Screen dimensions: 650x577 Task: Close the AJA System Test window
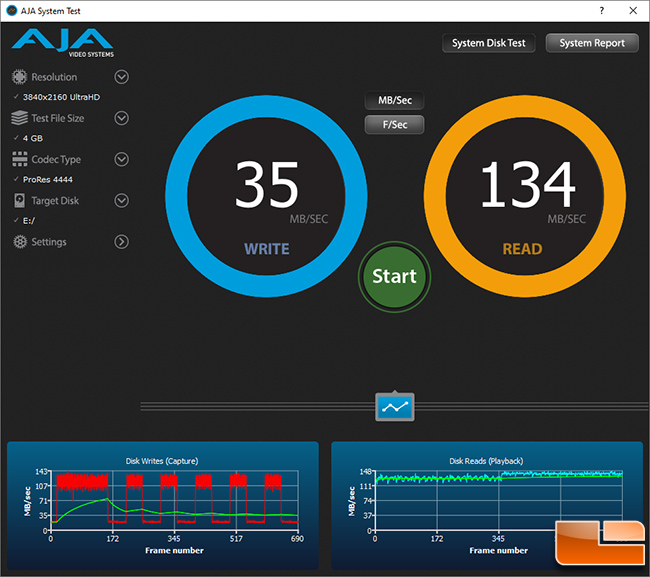pyautogui.click(x=633, y=11)
